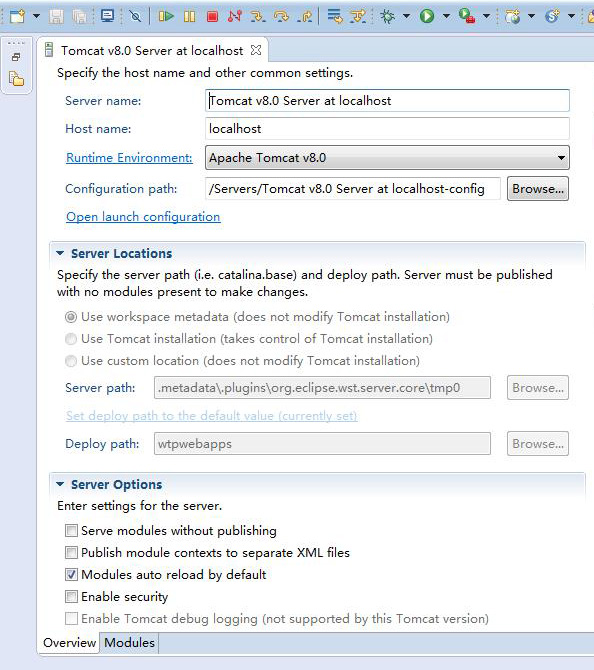The height and width of the screenshot is (670, 594).
Task: Click the Restore view icon in left sidebar
Action: [16, 57]
